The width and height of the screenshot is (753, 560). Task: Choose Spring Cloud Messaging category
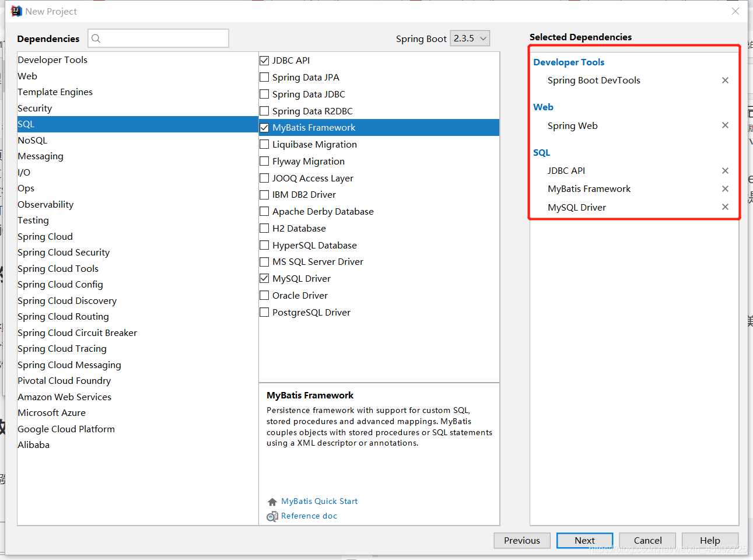pos(138,365)
